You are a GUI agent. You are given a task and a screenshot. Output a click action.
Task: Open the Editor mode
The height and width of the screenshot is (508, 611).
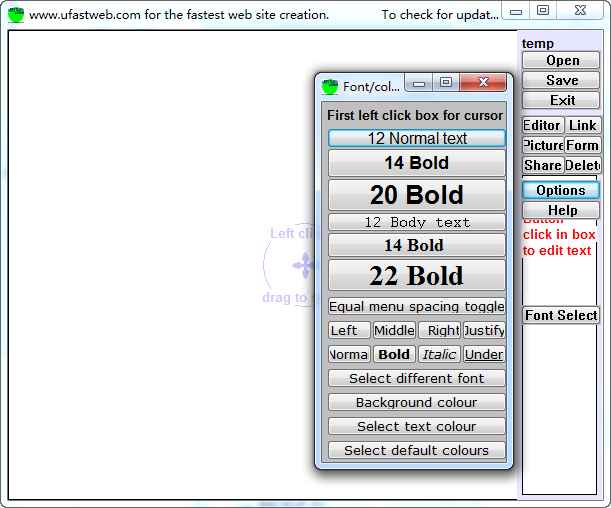[x=543, y=125]
